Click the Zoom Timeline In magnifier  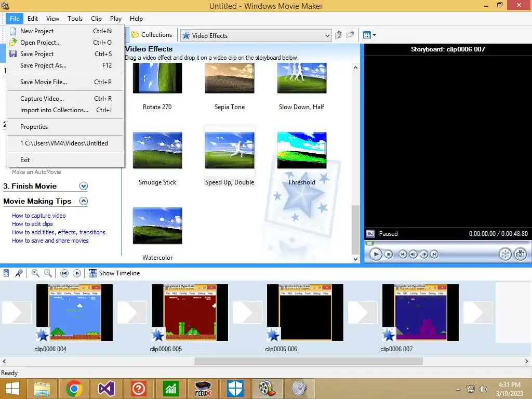click(x=35, y=273)
